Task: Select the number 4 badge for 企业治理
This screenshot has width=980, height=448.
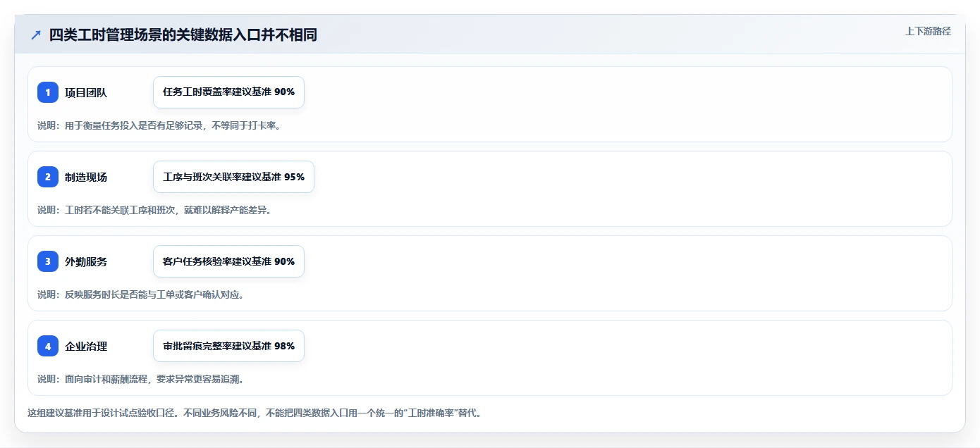Action: tap(48, 346)
